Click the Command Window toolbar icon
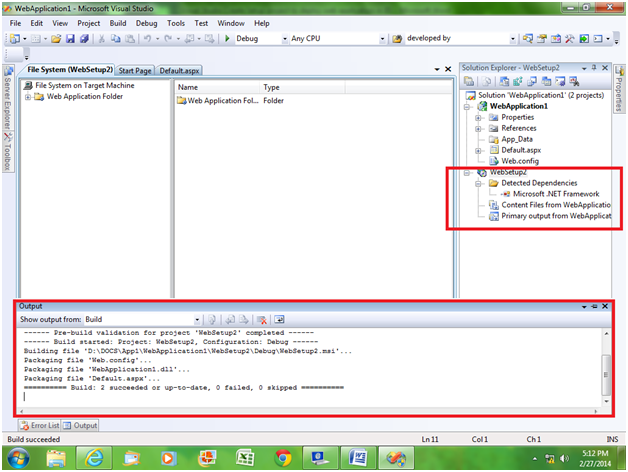Viewport: 628px width, 472px height. (x=598, y=38)
